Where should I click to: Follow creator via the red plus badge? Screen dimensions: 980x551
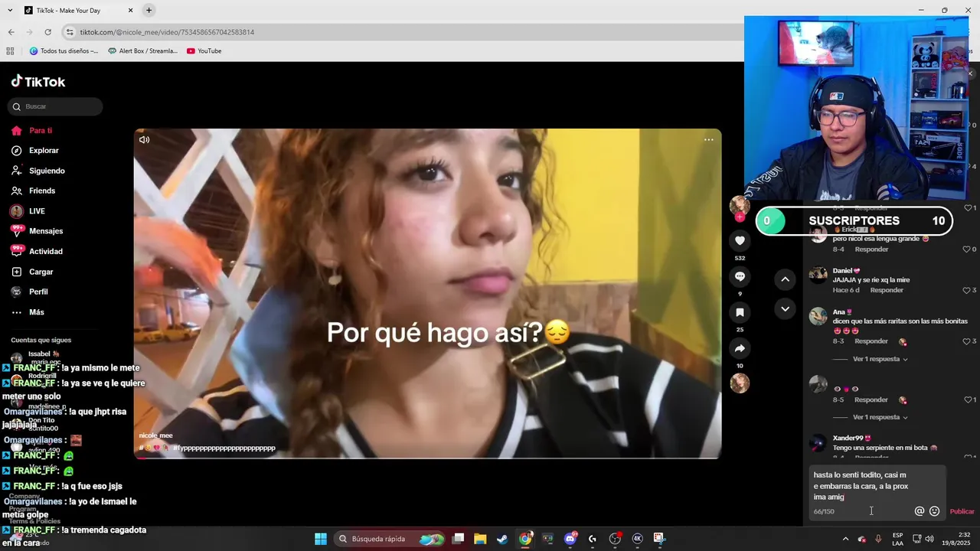click(740, 217)
